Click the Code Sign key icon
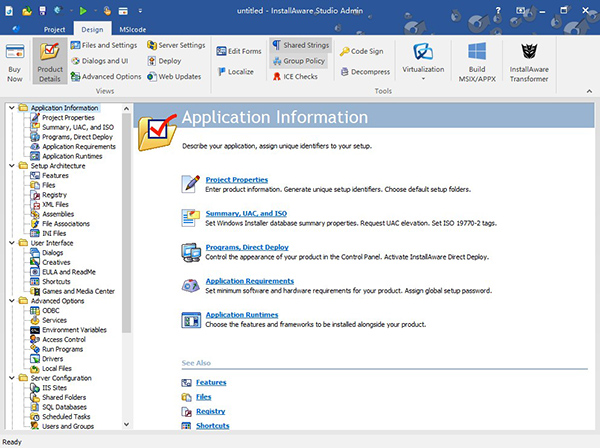Viewport: 600px width, 448px height. 344,49
